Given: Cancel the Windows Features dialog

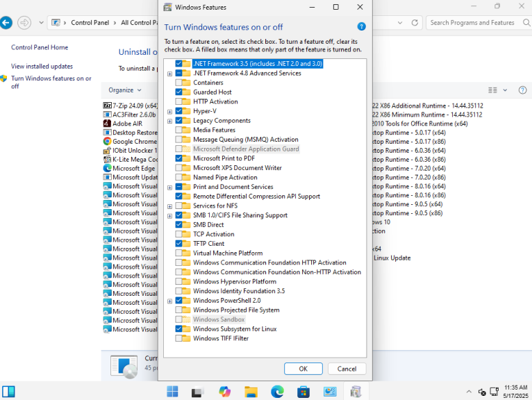Looking at the screenshot, I should (x=347, y=369).
